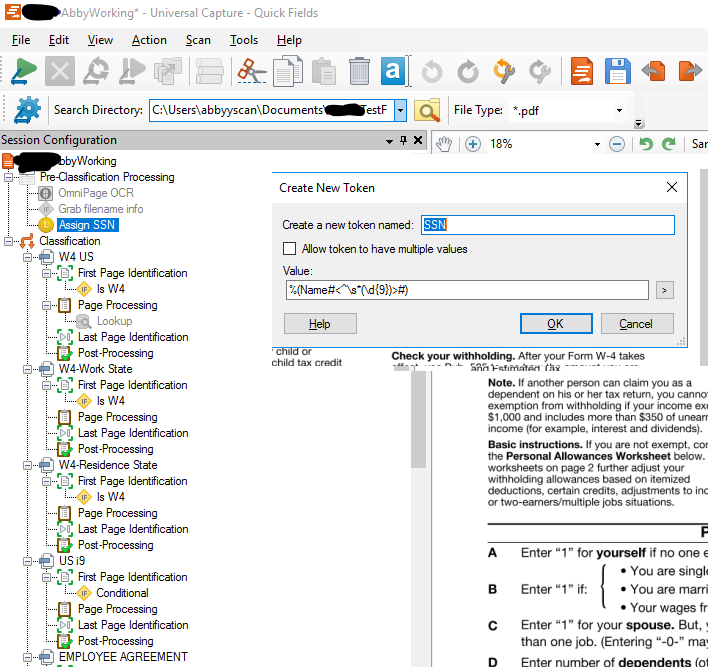Browse the search directory with the magnifier folder icon
Viewport: 708px width, 667px height.
(427, 110)
